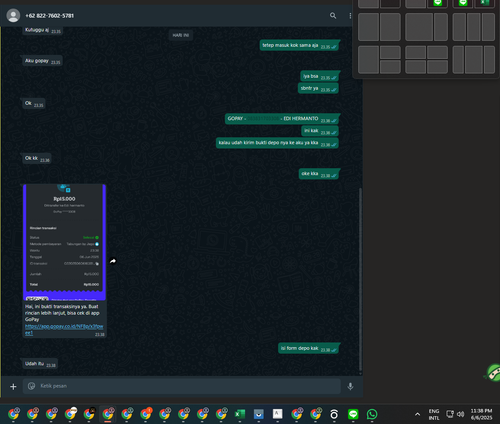Image resolution: width=500 pixels, height=424 pixels.
Task: Select top-right stacked zone of the half-plus-two layout
Action: pyautogui.click(x=390, y=52)
